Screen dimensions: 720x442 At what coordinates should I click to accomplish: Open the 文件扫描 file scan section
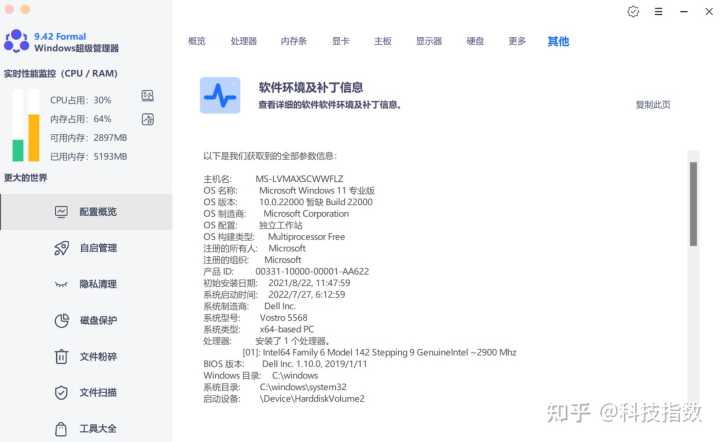(86, 392)
